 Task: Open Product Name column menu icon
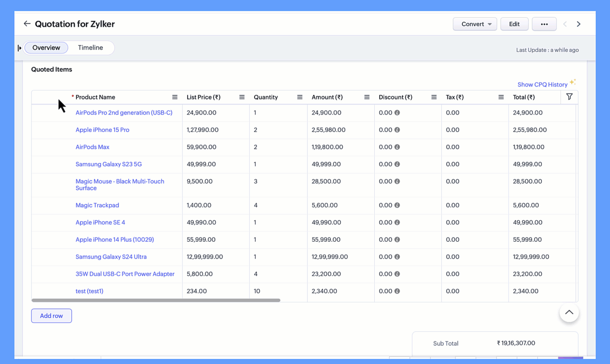click(x=175, y=97)
